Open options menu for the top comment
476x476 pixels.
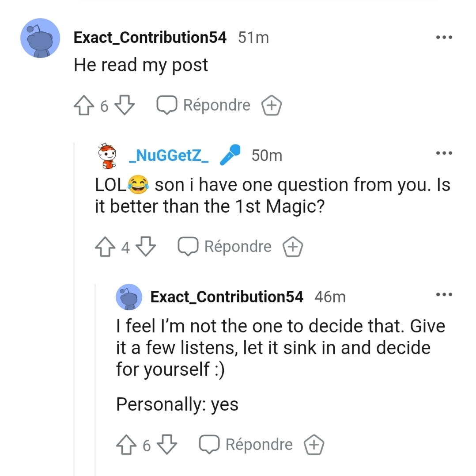tap(444, 38)
